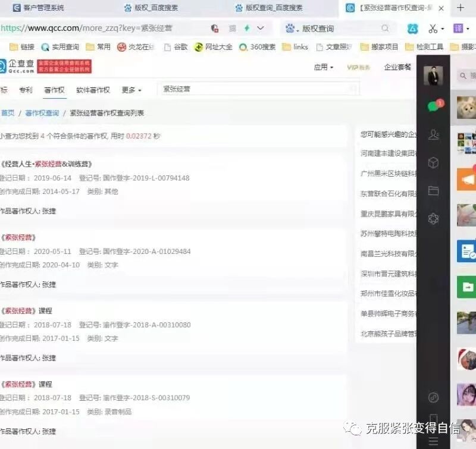The height and width of the screenshot is (449, 476).
Task: Click the magnifier in the browser search box
Action: pyautogui.click(x=385, y=28)
